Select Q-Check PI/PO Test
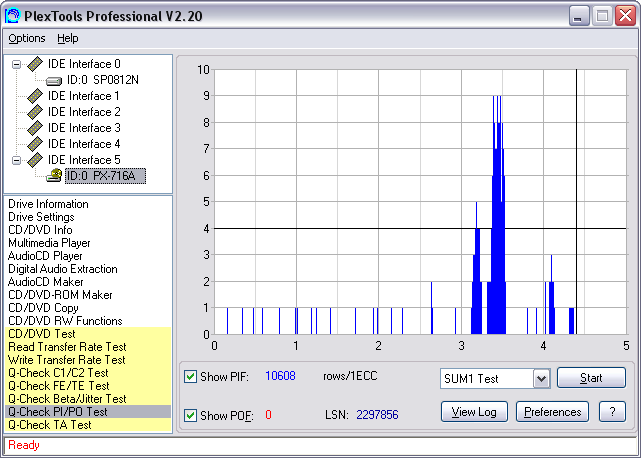Screen dimensions: 641x458 (x=88, y=412)
